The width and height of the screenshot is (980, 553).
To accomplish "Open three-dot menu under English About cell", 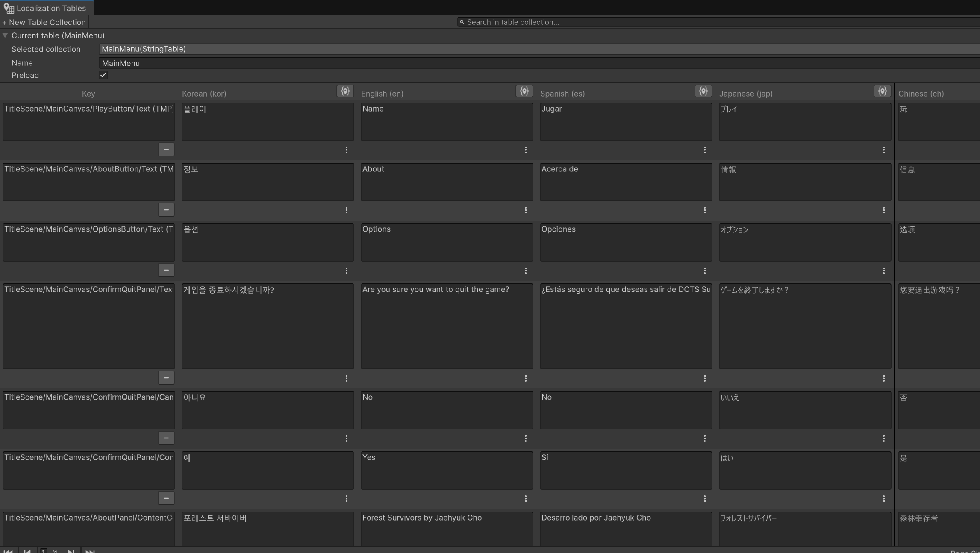I will click(526, 210).
